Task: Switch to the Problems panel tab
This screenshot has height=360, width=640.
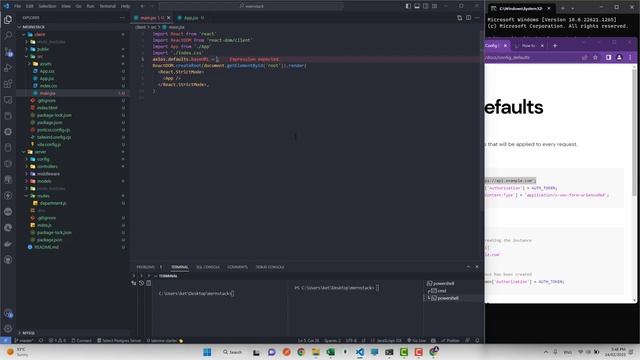Action: (x=146, y=267)
